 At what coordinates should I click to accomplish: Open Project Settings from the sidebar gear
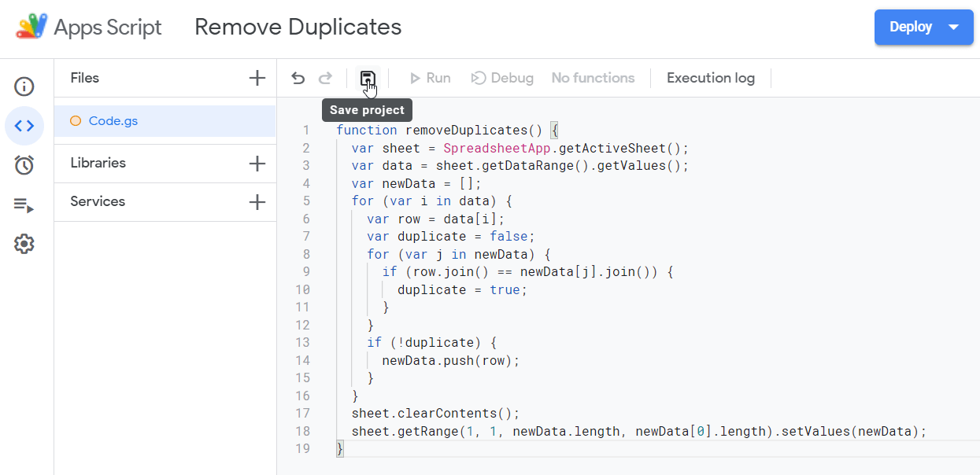(x=24, y=244)
